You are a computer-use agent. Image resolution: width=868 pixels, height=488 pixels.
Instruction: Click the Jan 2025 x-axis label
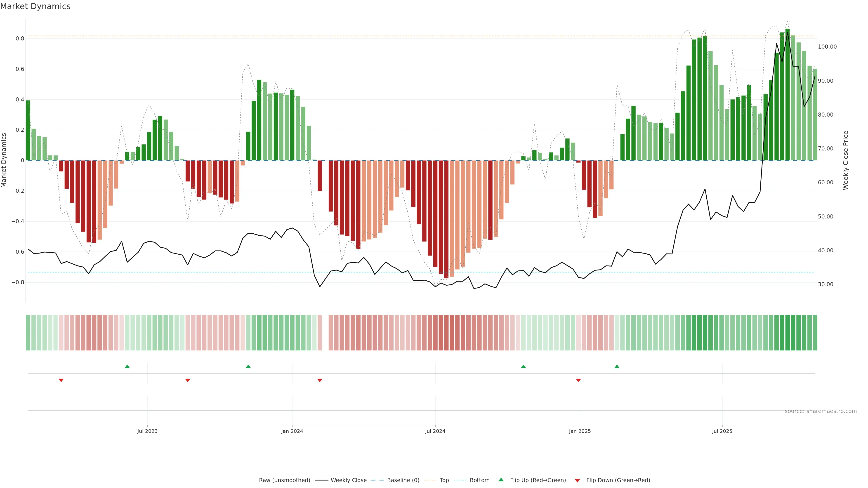[x=580, y=431]
